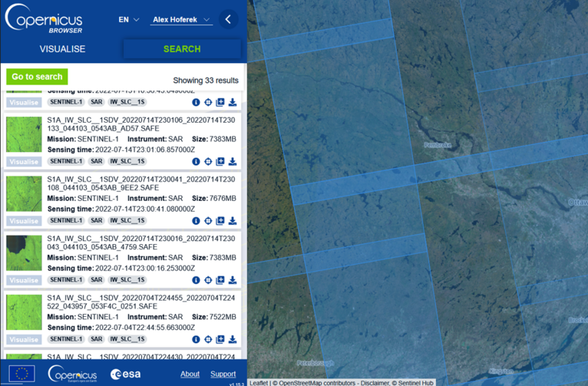
Task: Click the Visualise button for 9EE2.SAFE product
Action: click(x=24, y=221)
